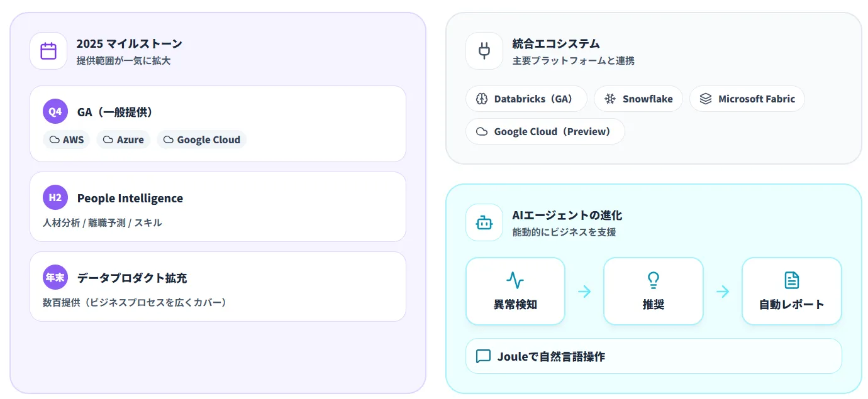Image resolution: width=868 pixels, height=399 pixels.
Task: Select the Azure cloud chip
Action: click(123, 139)
